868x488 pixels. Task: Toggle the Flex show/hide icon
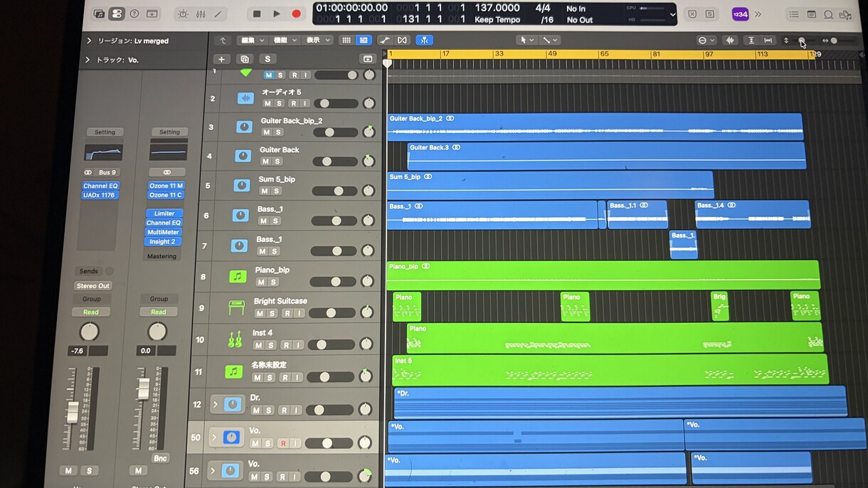(x=402, y=41)
